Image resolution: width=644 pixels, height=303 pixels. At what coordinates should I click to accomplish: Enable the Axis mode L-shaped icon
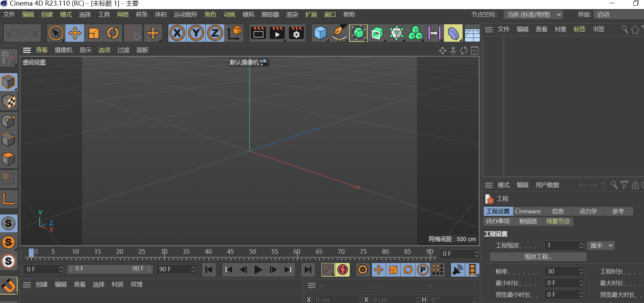pyautogui.click(x=8, y=199)
